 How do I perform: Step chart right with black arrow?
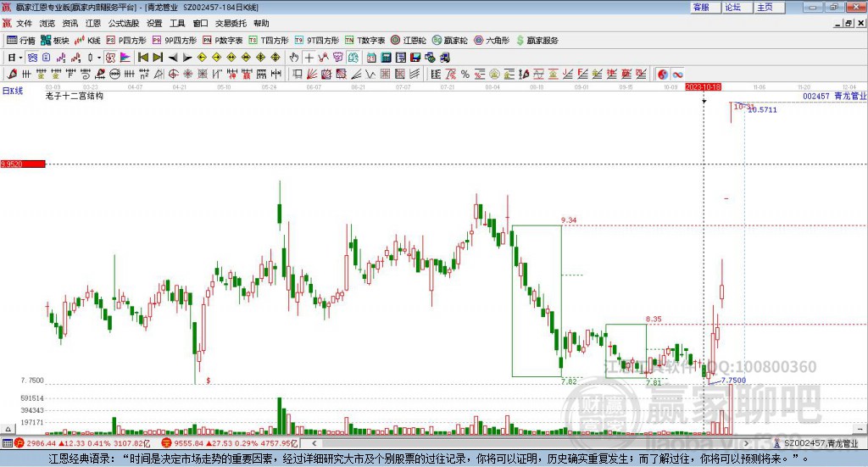tap(187, 58)
